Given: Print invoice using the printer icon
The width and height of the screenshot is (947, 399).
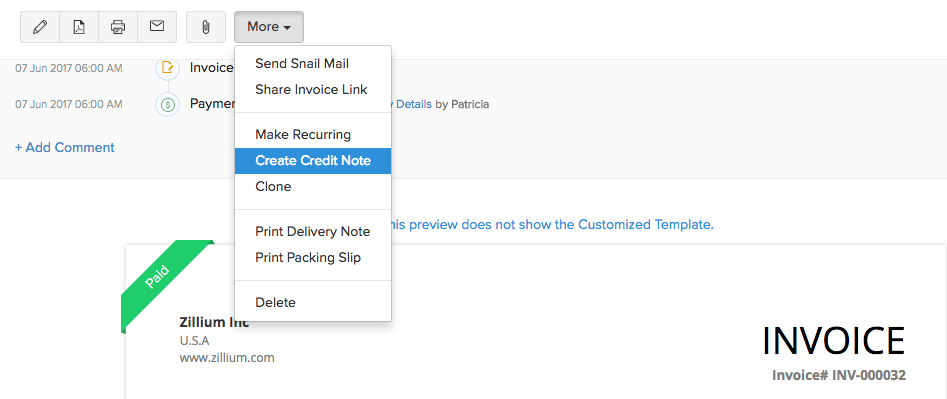Looking at the screenshot, I should click(x=118, y=27).
